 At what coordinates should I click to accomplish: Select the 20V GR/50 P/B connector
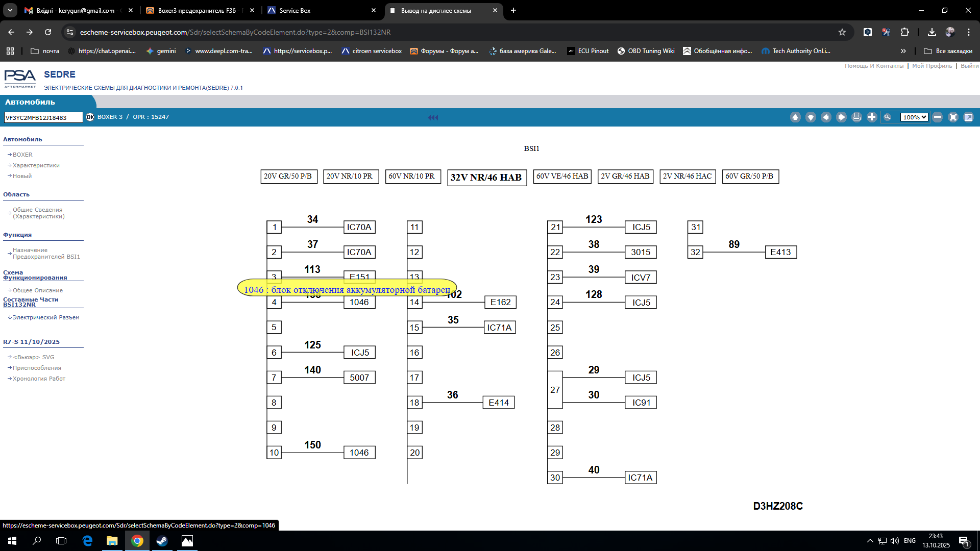(x=288, y=177)
